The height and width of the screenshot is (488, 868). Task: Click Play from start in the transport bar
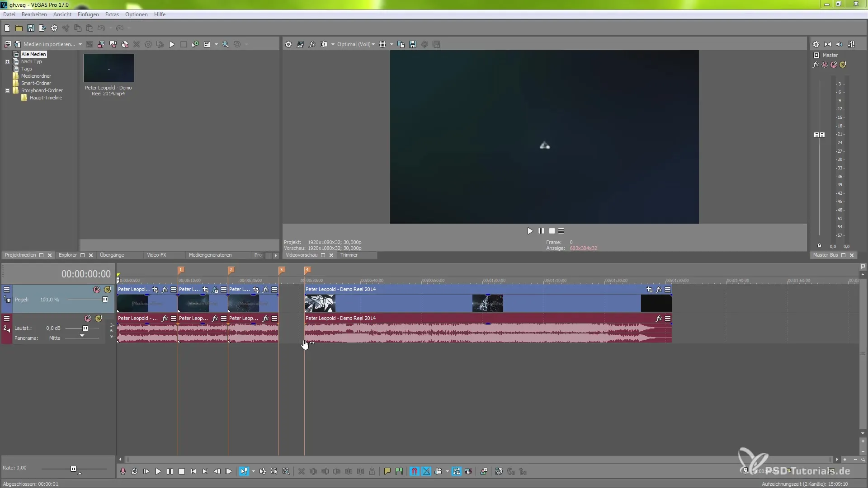click(x=146, y=471)
